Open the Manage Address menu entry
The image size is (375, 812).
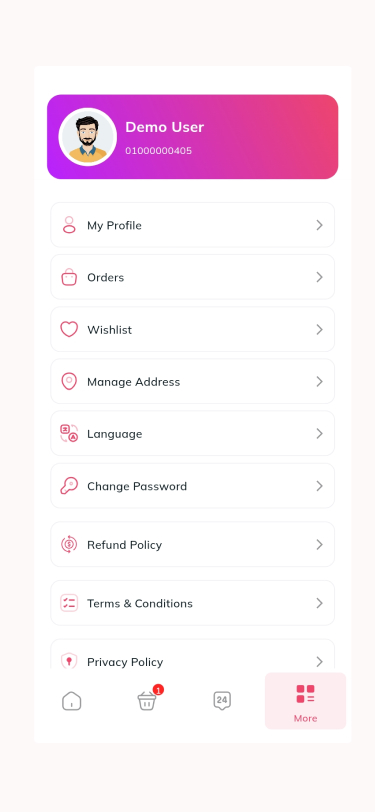point(193,382)
